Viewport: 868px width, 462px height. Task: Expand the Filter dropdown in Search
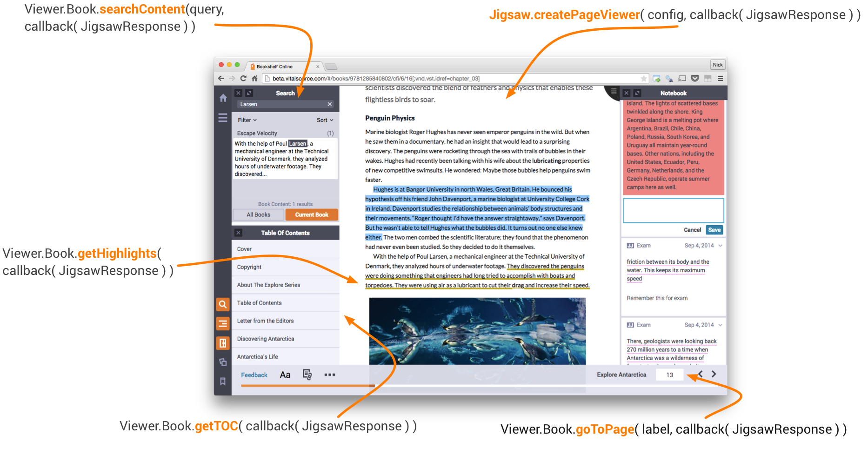[247, 120]
